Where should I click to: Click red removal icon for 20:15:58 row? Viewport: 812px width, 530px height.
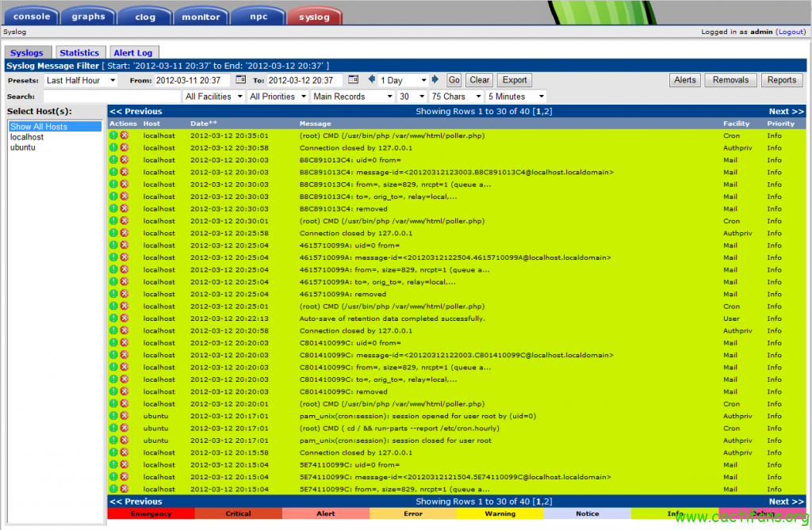[x=124, y=452]
